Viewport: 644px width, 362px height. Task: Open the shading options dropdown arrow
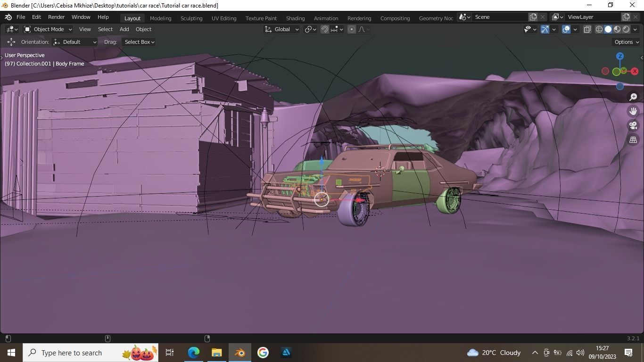tap(635, 29)
